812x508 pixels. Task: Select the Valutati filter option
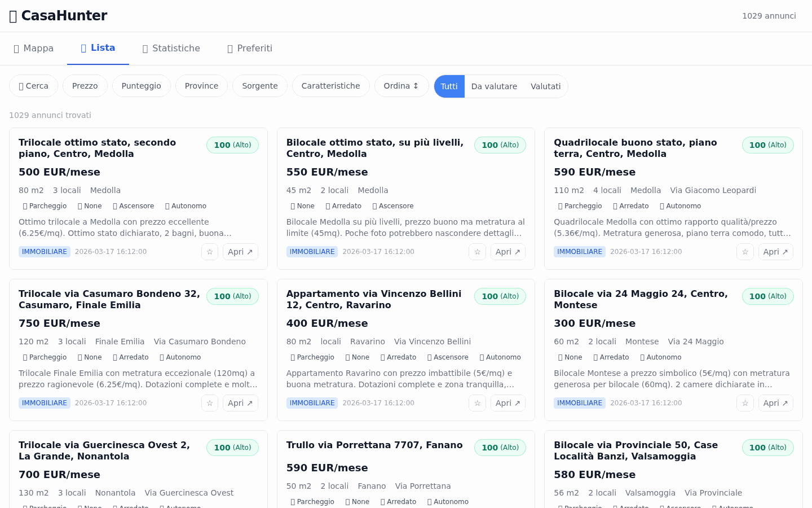[545, 86]
